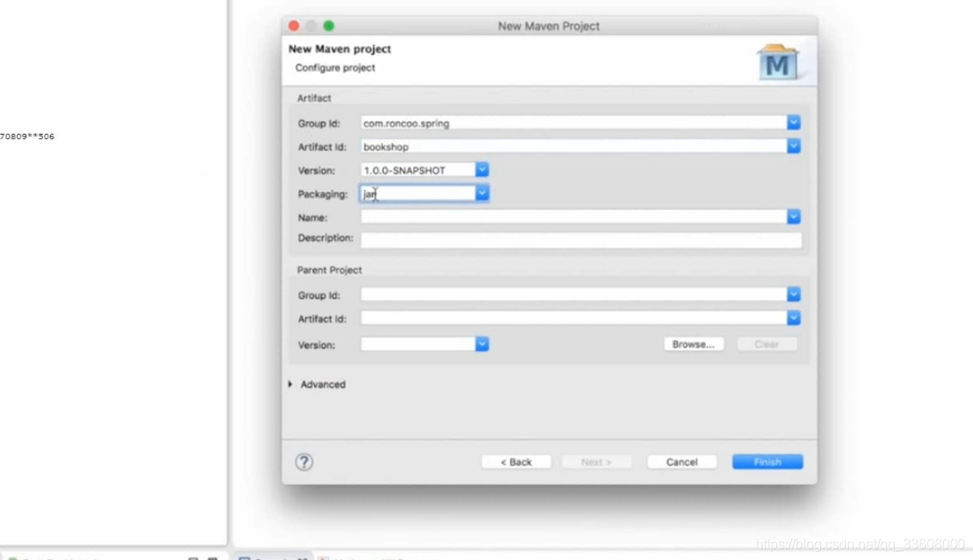
Task: Click the Parent Project Artifact Id field
Action: point(574,318)
